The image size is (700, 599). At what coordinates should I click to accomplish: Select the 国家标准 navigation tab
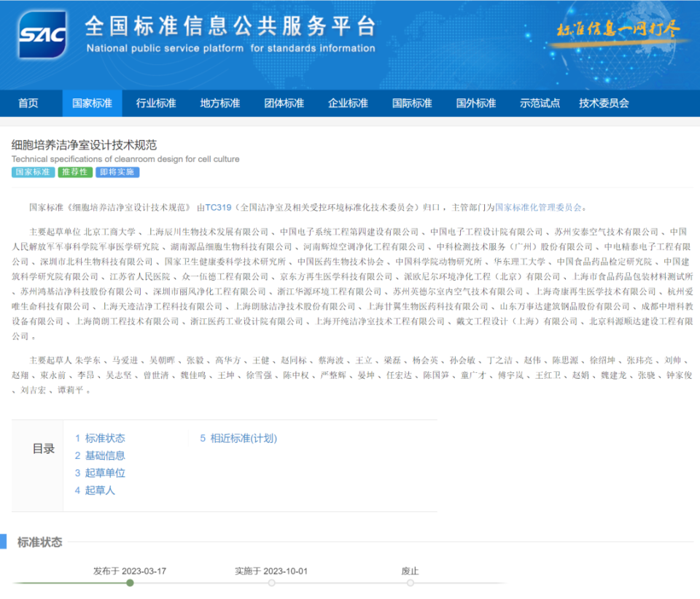[x=92, y=103]
